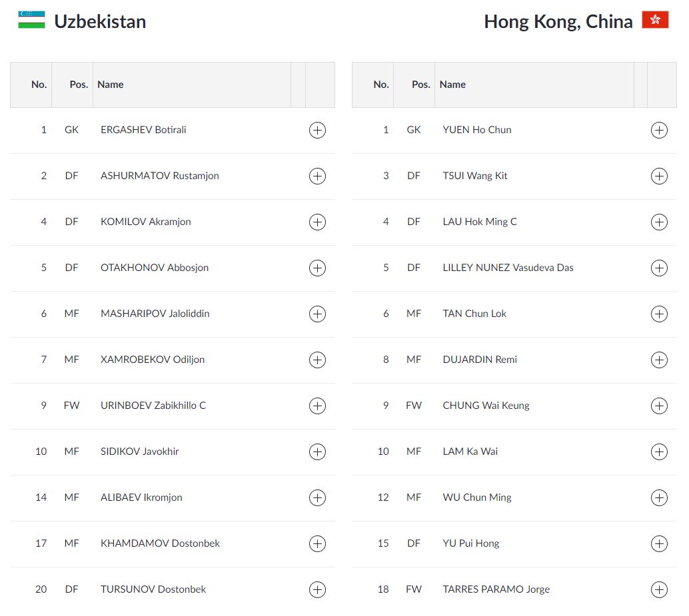Show more info for SIDIKOV Javokhir
Screen dimensions: 689x616
(x=317, y=452)
